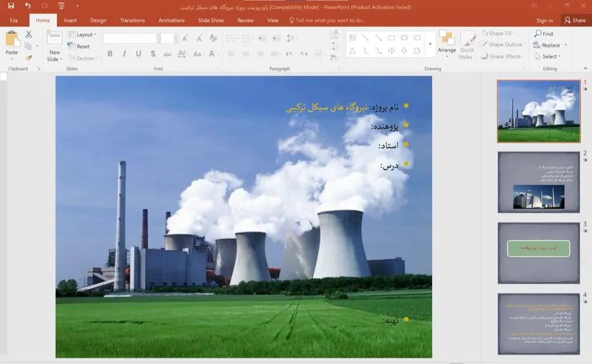Click the Arrange icon in Drawing group
This screenshot has height=364, width=592.
[x=447, y=44]
